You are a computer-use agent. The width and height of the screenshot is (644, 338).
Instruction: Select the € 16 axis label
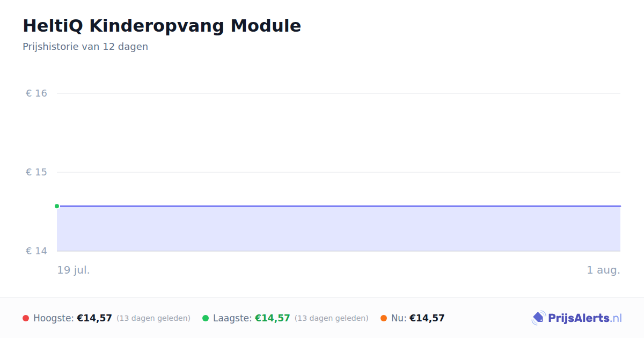coord(36,93)
